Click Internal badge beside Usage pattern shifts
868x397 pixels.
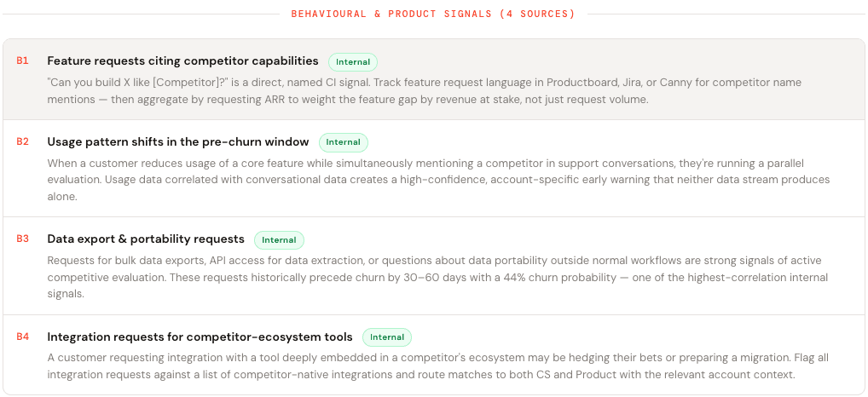[x=344, y=142]
